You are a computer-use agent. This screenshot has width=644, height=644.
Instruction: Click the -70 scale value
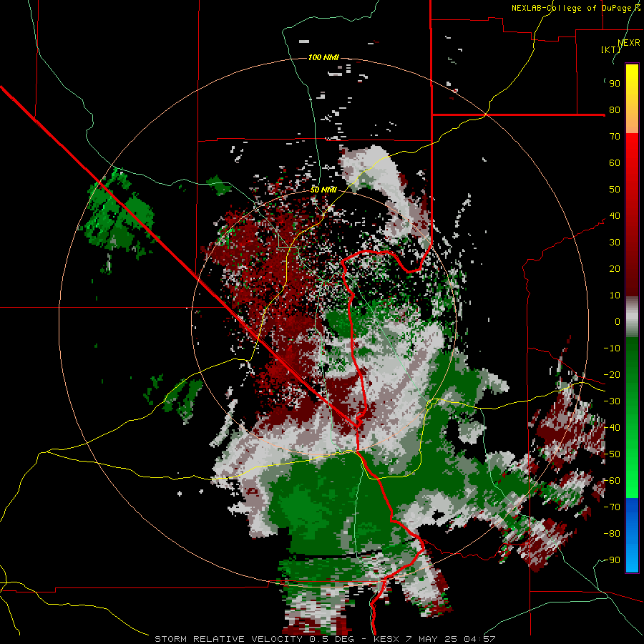coord(612,507)
